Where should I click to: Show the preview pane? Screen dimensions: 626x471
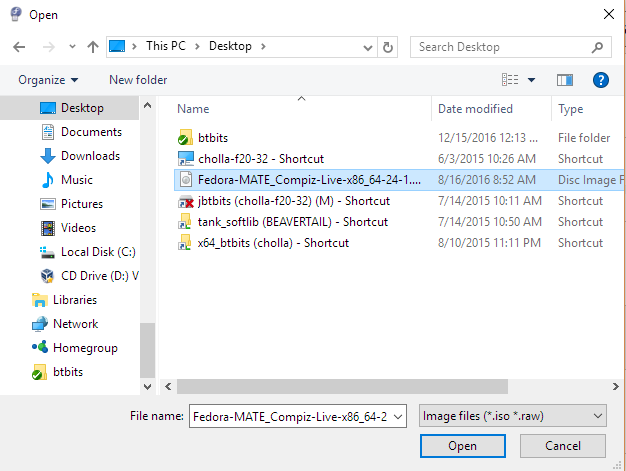pyautogui.click(x=565, y=80)
